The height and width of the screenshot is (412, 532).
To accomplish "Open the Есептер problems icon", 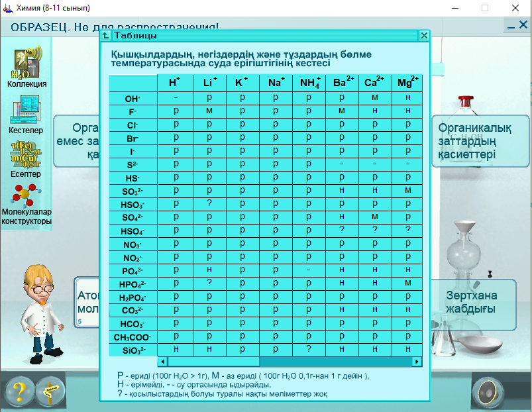I will (26, 159).
